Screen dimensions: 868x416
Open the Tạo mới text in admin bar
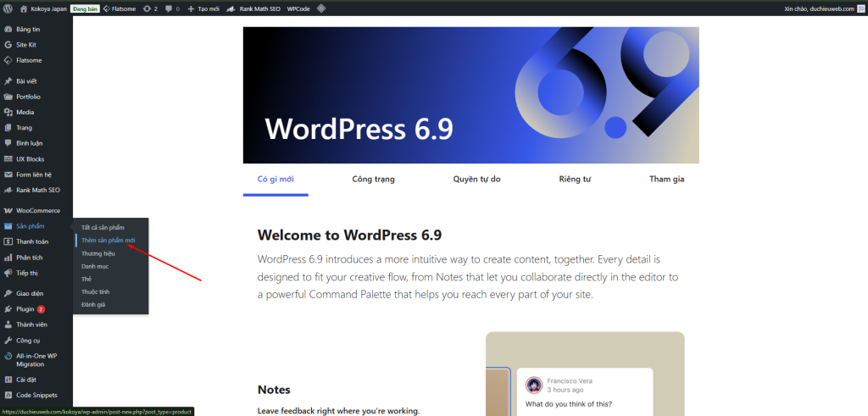(x=209, y=8)
